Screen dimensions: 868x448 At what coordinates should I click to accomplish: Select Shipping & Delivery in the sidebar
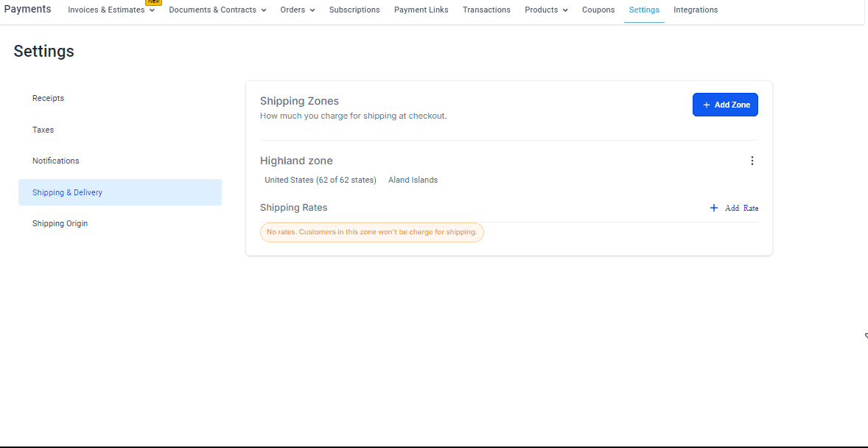[67, 192]
